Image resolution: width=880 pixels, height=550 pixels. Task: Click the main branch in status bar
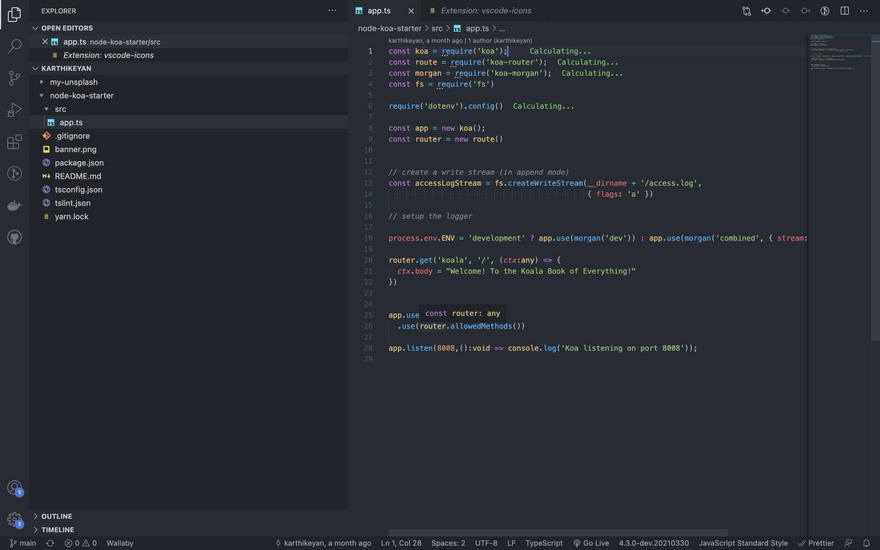[x=23, y=543]
